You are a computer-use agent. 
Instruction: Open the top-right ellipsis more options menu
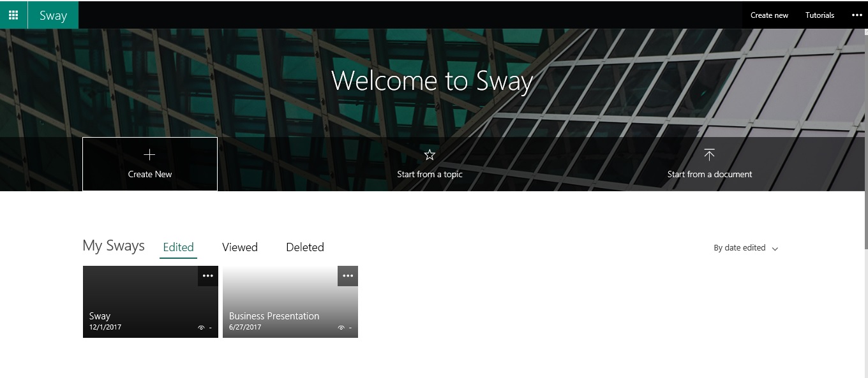tap(857, 15)
